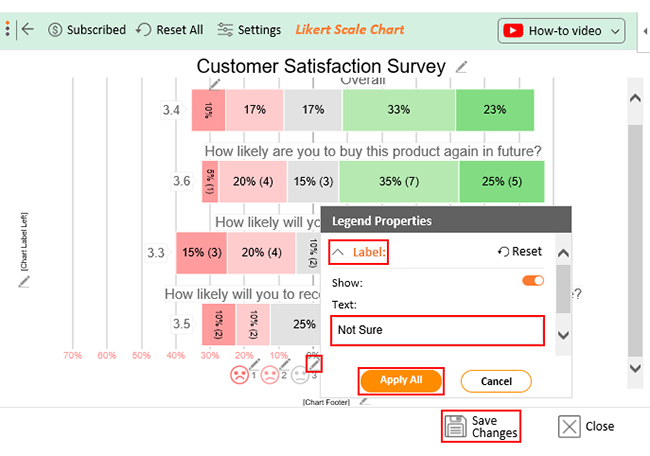
Task: Edit the Chart Label Left pencil icon
Action: [x=24, y=282]
